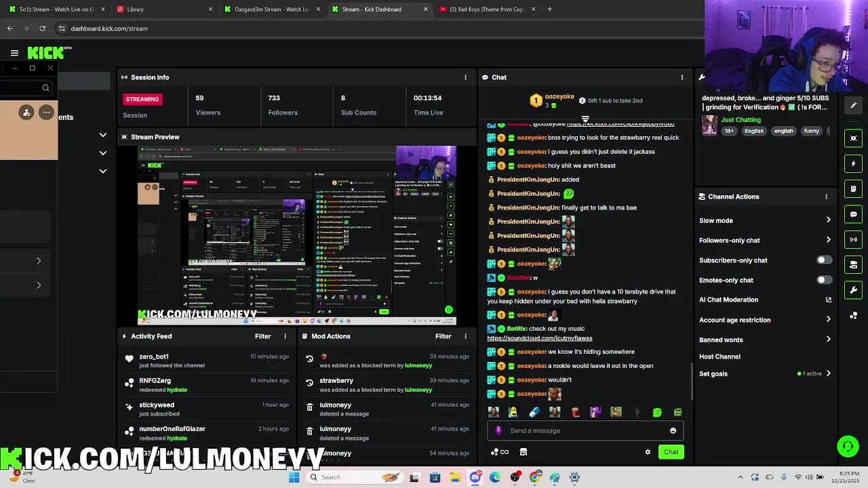
Task: Click the chat panel scrollbar
Action: pyautogui.click(x=692, y=381)
